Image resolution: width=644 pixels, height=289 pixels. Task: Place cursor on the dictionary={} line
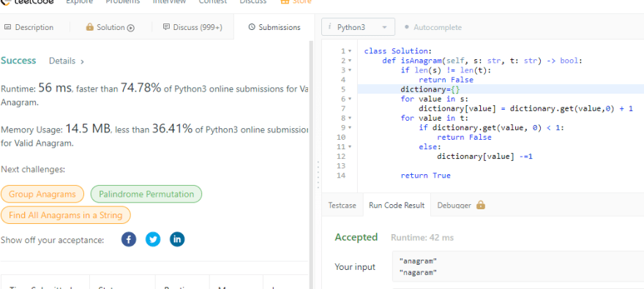pos(501,89)
